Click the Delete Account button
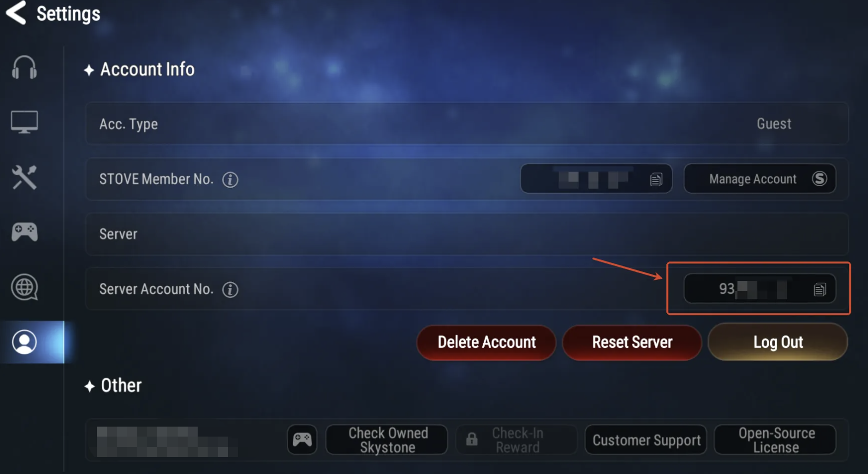Screen dimensions: 868x474 click(486, 342)
